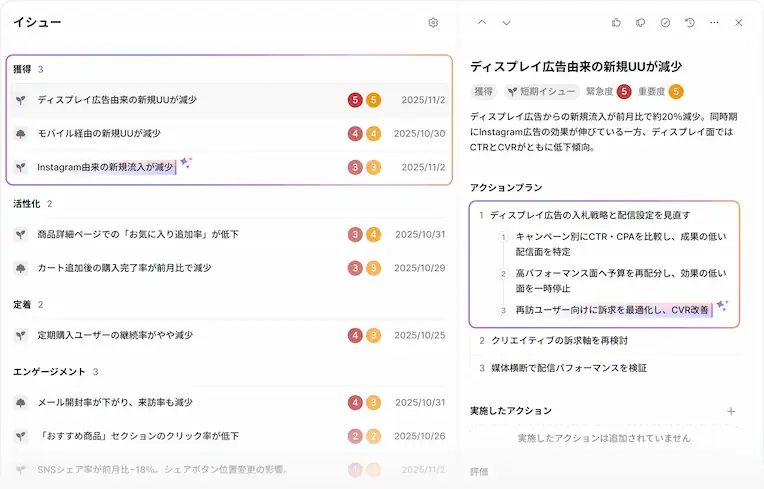
Task: Add an action with the plus icon
Action: tap(731, 411)
